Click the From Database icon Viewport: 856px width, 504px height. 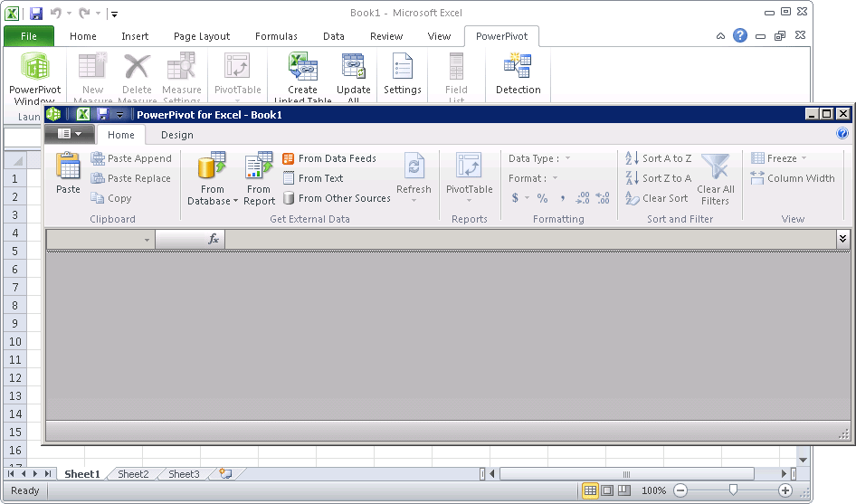tap(212, 168)
